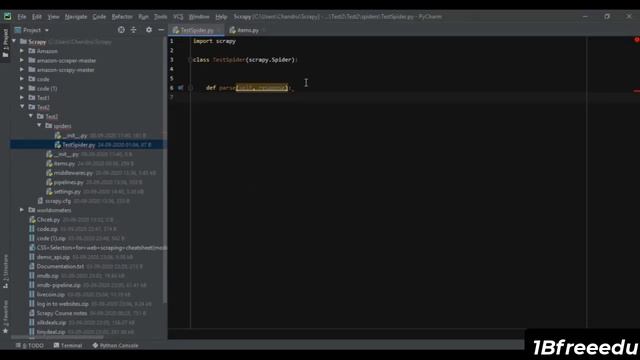
Task: Toggle the Favorites tool window sidebar button
Action: (x=5, y=317)
